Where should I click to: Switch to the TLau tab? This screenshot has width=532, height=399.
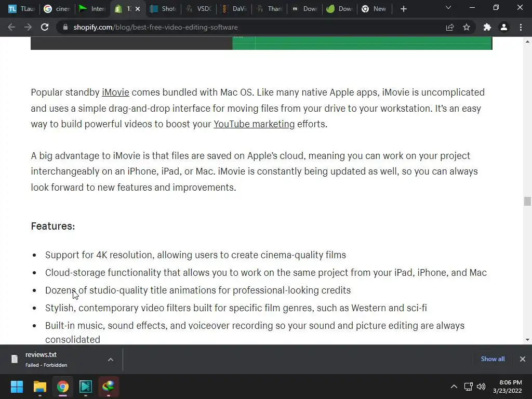[x=21, y=9]
